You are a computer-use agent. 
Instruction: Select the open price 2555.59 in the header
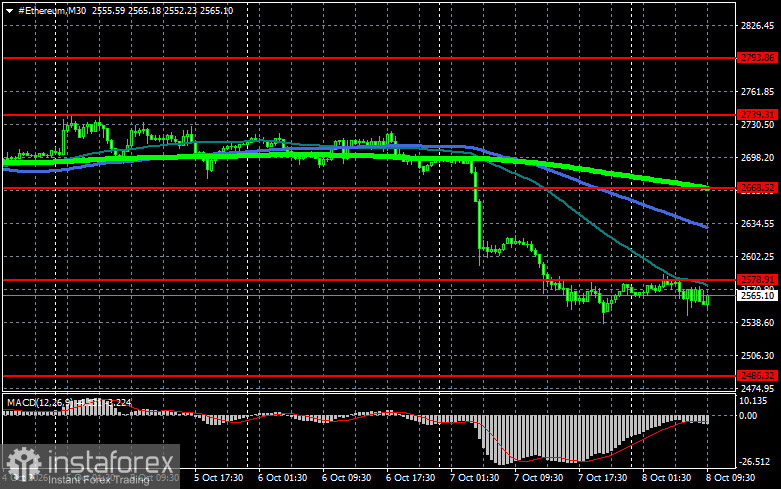point(109,10)
